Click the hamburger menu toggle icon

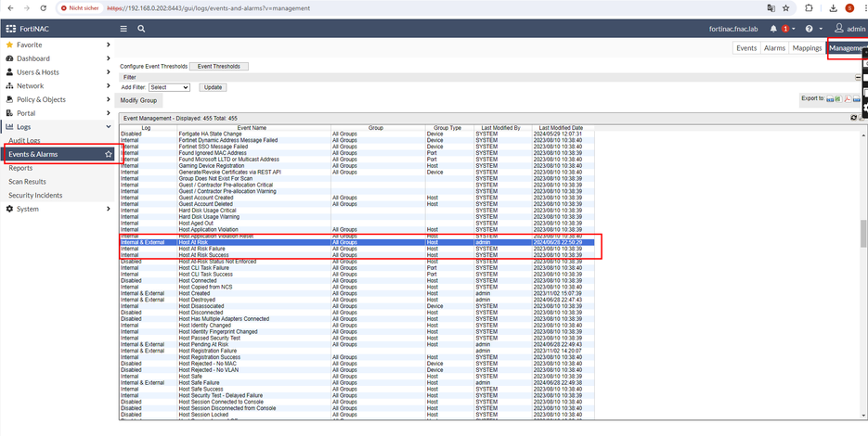point(123,29)
